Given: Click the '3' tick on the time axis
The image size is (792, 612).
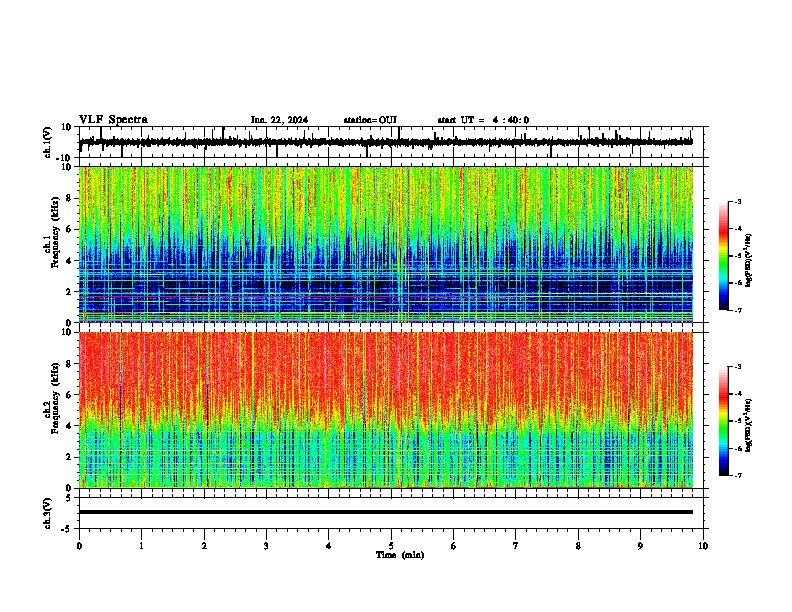Looking at the screenshot, I should [x=266, y=546].
